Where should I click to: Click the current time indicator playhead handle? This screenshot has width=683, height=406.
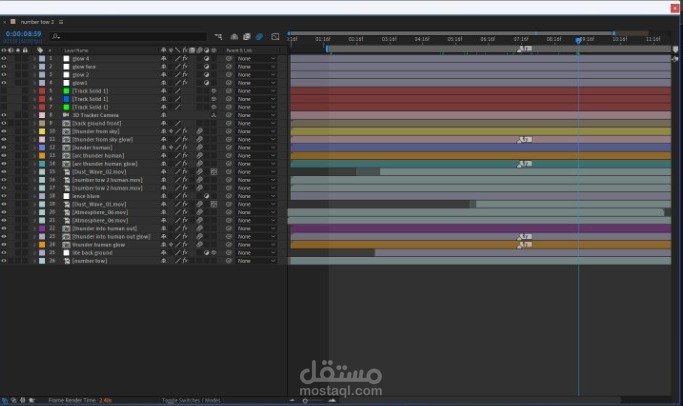pyautogui.click(x=578, y=41)
